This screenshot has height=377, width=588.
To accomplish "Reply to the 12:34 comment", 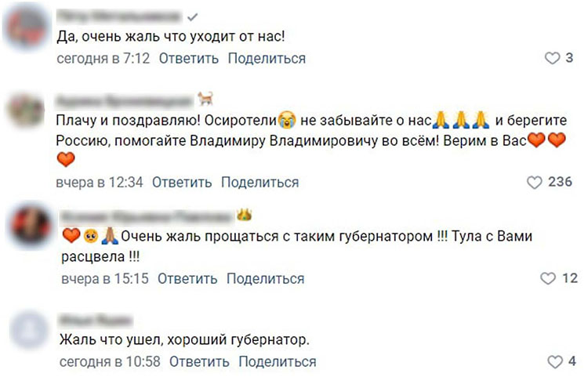I will pos(182,183).
